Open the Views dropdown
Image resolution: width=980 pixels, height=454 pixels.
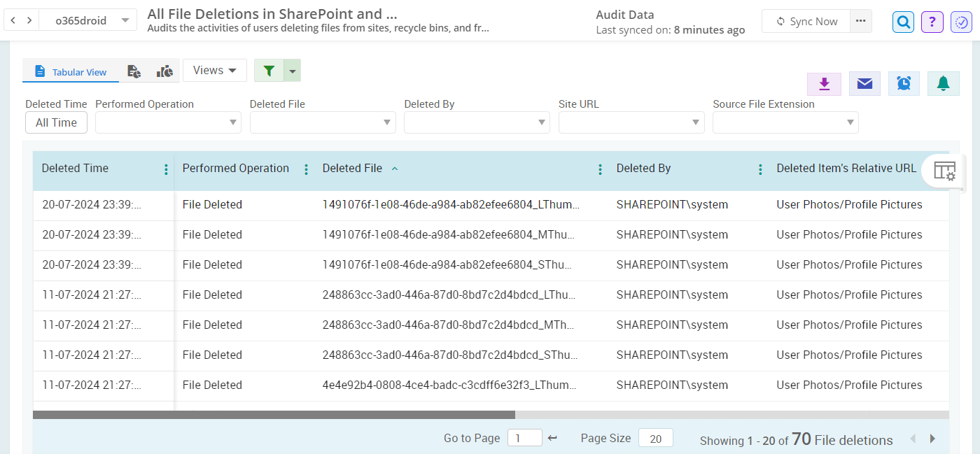[214, 70]
